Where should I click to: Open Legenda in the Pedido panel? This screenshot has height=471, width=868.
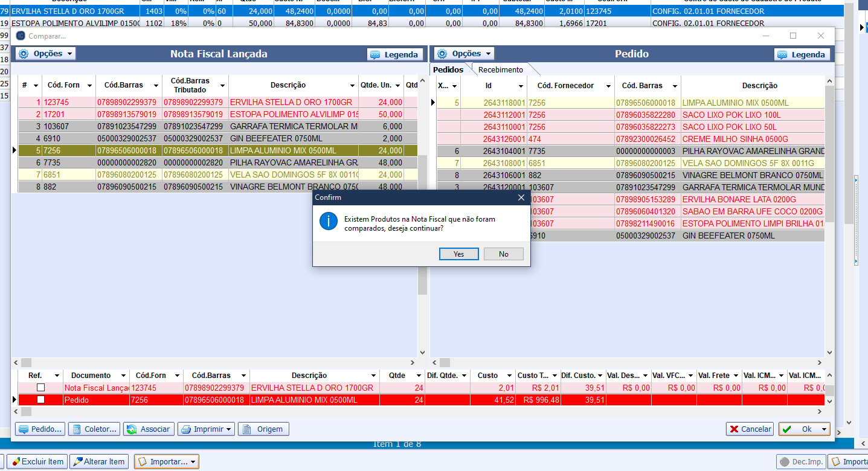(802, 54)
